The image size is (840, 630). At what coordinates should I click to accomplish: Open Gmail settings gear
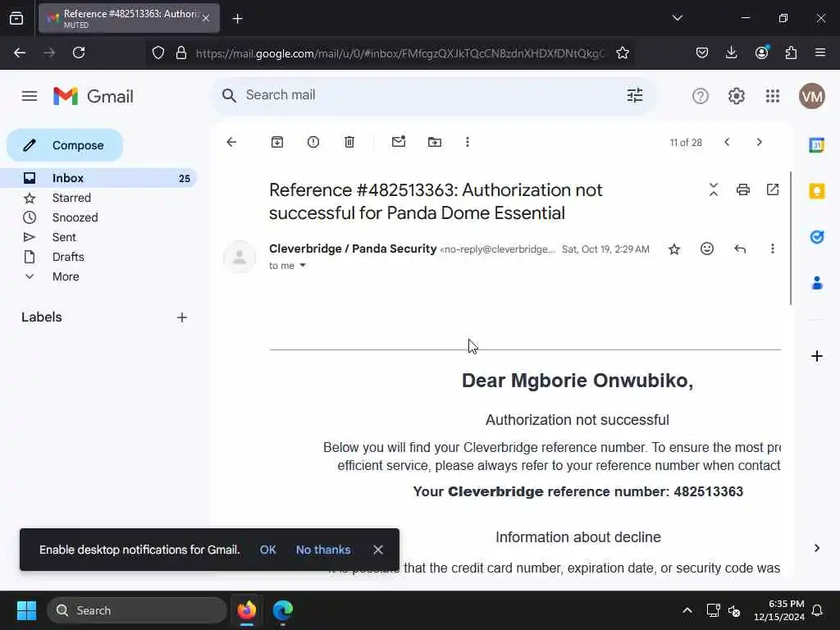[x=736, y=96]
